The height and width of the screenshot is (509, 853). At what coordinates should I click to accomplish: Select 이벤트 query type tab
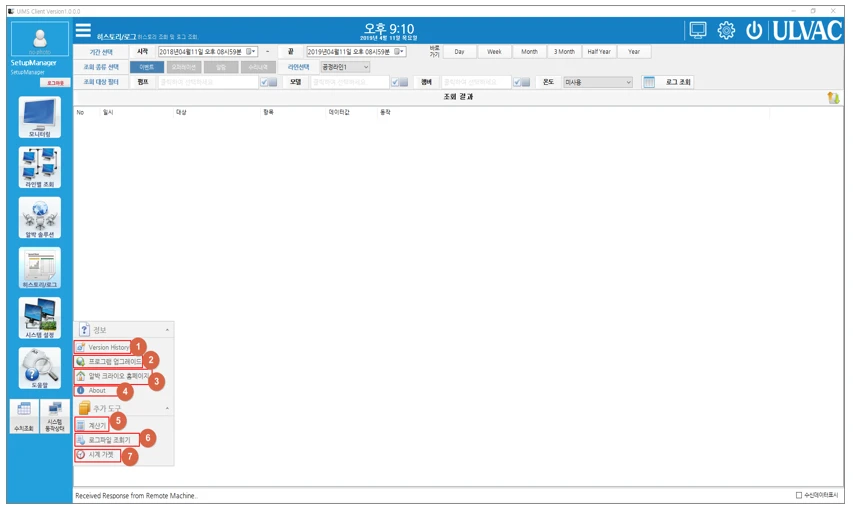[x=147, y=67]
